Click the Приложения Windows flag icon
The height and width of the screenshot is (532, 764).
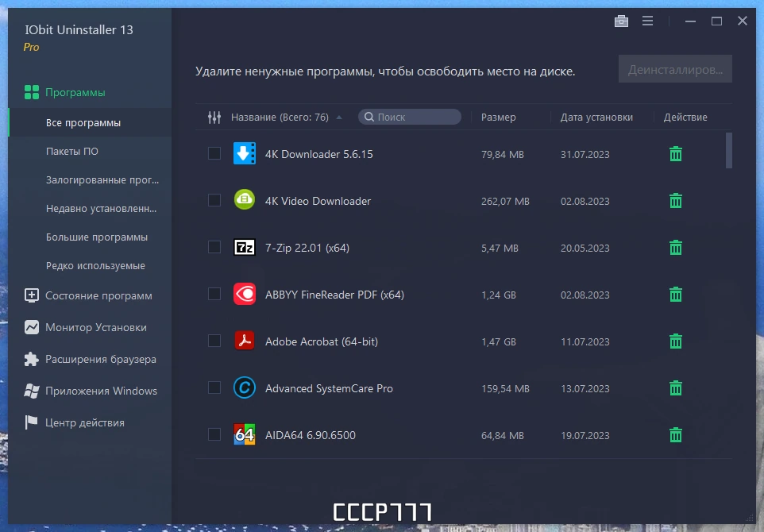click(32, 391)
